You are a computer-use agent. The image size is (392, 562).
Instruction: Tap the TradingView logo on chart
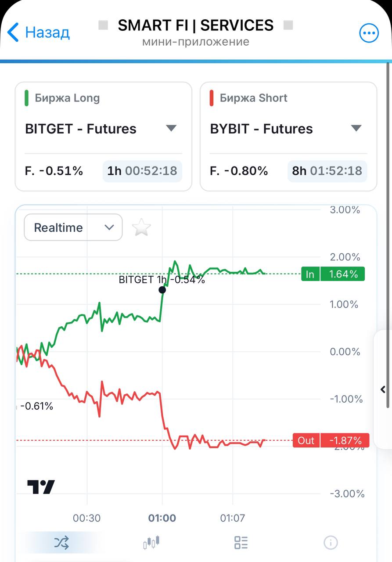[x=41, y=487]
